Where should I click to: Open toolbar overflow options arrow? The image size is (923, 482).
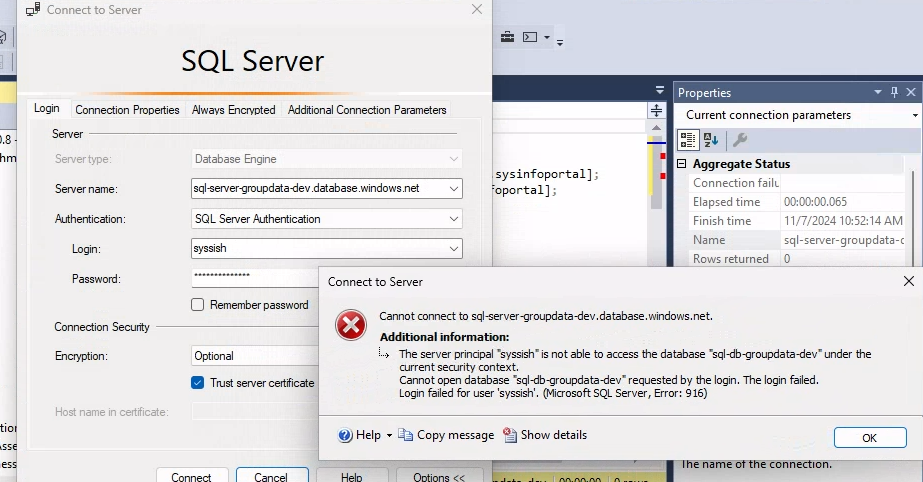560,42
